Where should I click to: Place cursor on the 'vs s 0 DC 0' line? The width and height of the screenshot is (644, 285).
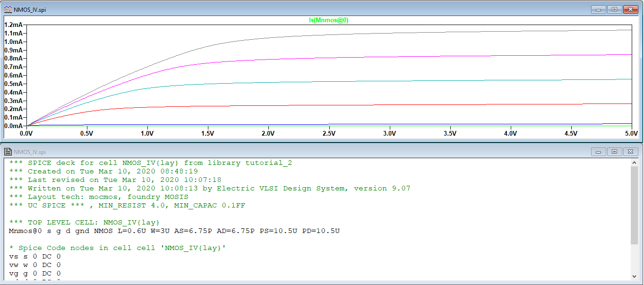coord(34,256)
